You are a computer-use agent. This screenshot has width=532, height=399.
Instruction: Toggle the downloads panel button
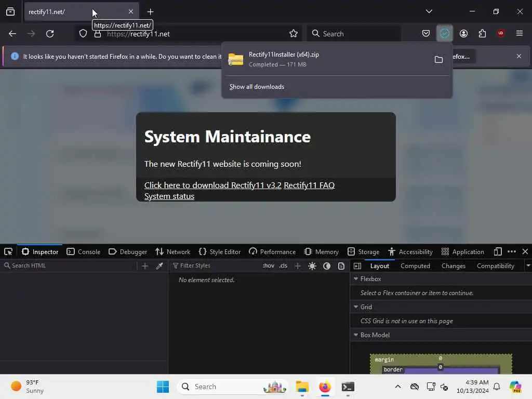445,33
